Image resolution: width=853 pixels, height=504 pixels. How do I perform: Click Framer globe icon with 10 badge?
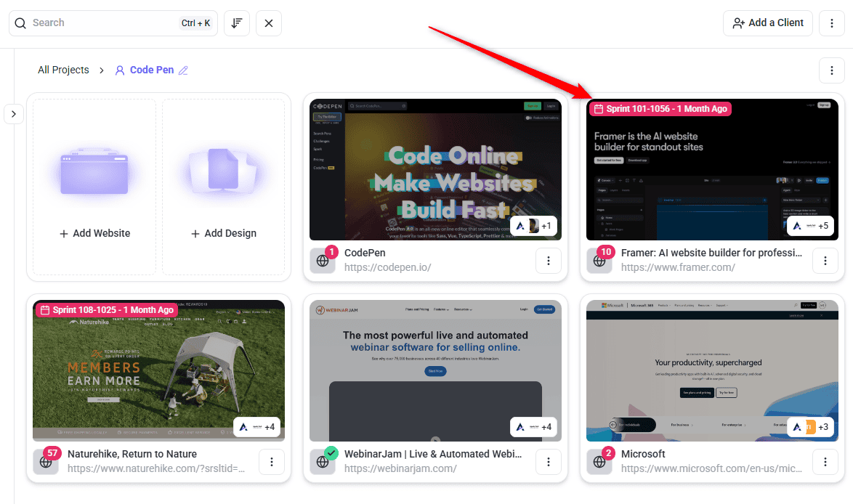(x=599, y=261)
